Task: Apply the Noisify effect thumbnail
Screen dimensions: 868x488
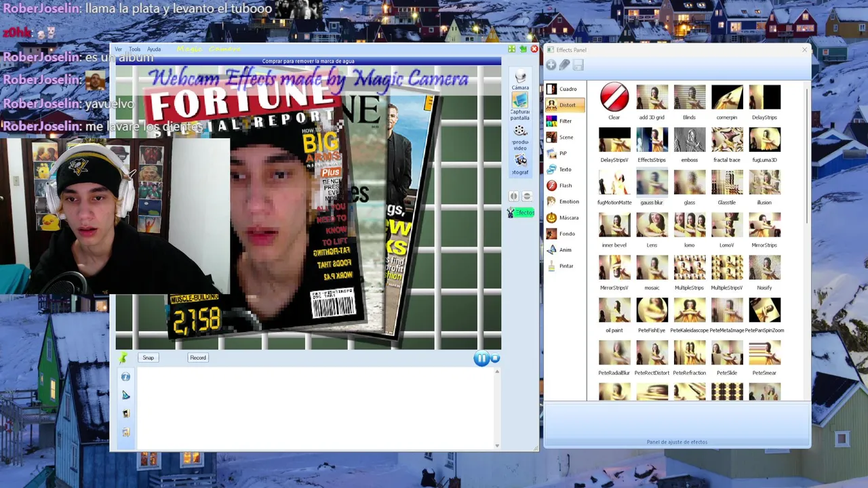Action: tap(764, 268)
